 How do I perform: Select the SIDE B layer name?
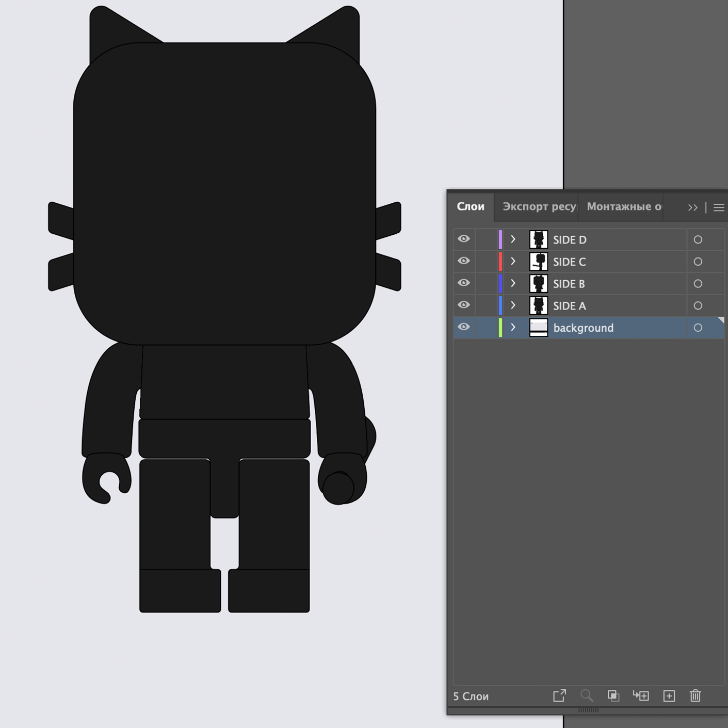569,284
